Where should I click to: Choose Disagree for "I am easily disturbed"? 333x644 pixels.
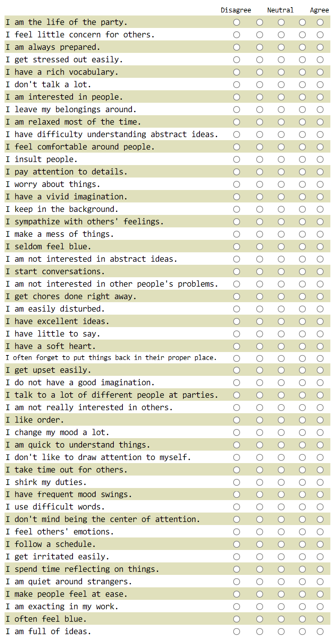tap(237, 309)
